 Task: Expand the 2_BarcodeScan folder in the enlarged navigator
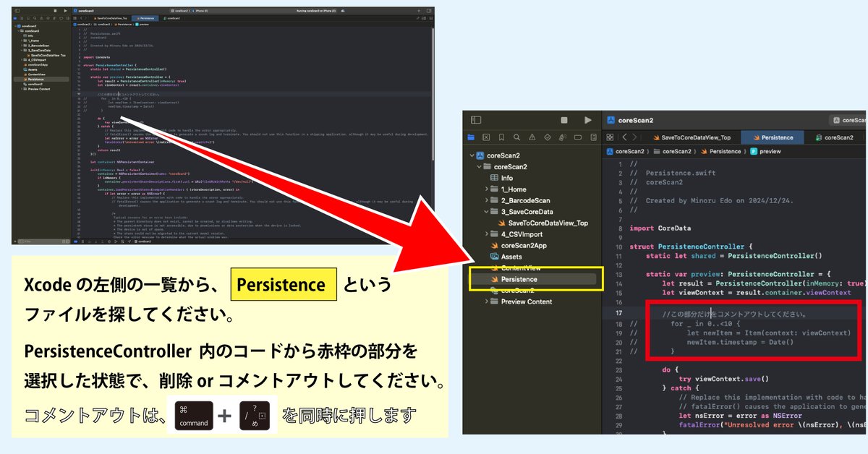click(487, 200)
